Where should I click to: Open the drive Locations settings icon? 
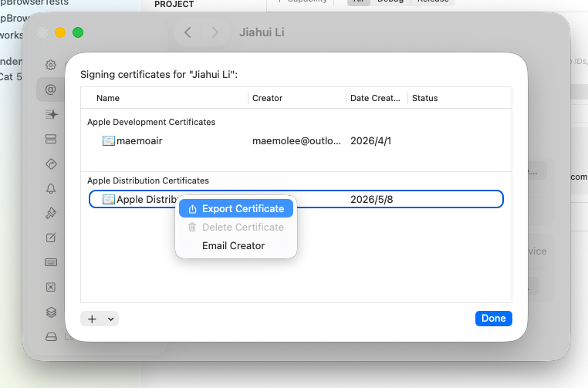coord(51,336)
